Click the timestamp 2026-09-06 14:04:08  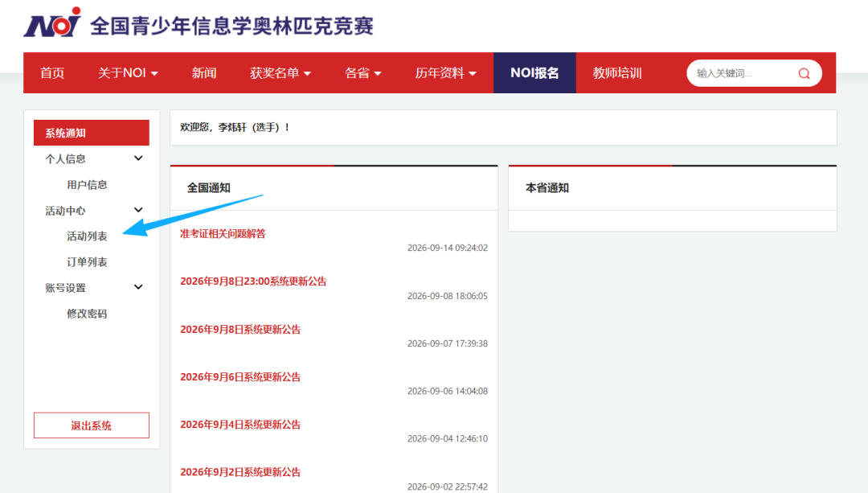click(448, 391)
